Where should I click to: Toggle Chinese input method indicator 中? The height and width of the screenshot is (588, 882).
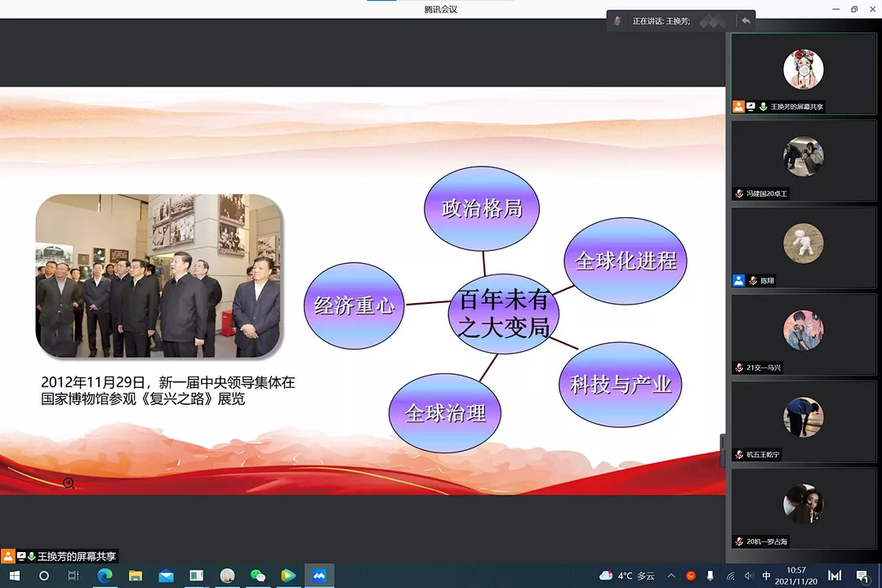click(x=766, y=576)
